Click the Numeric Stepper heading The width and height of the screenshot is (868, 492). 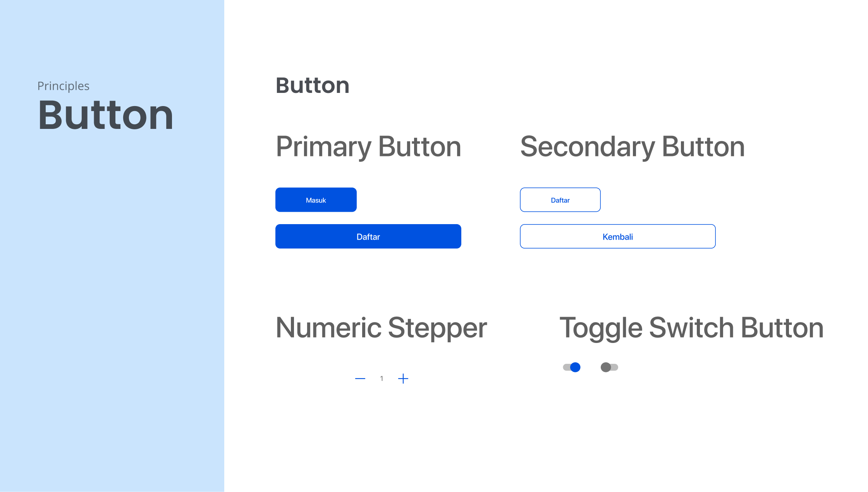tap(381, 328)
